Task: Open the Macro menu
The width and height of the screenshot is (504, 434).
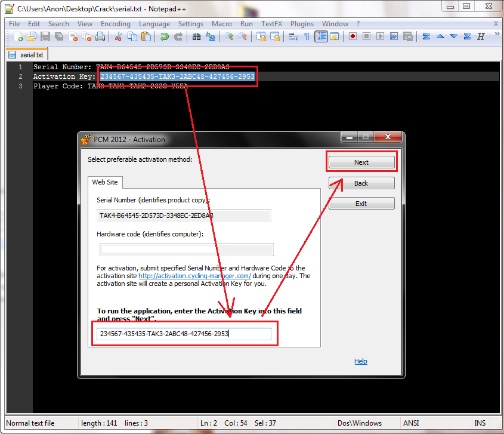Action: pos(222,24)
